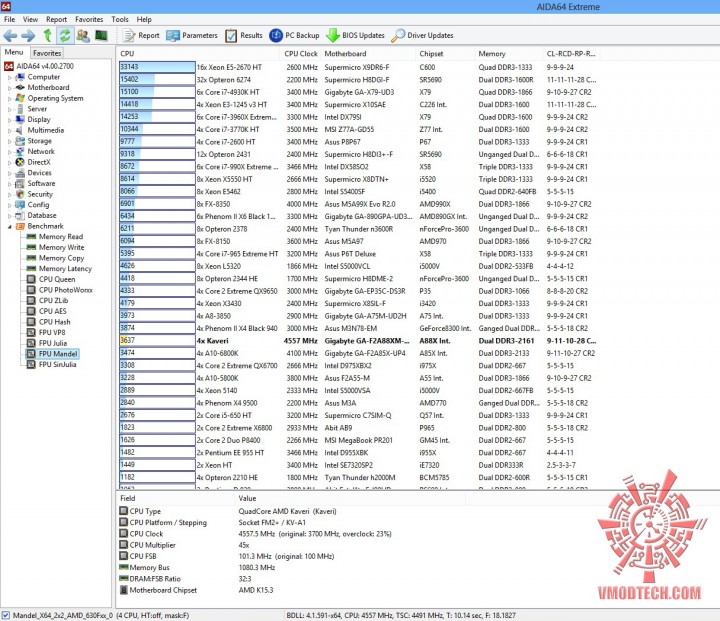This screenshot has height=621, width=720.
Task: Select the 4x Kaveri result row
Action: pos(357,341)
